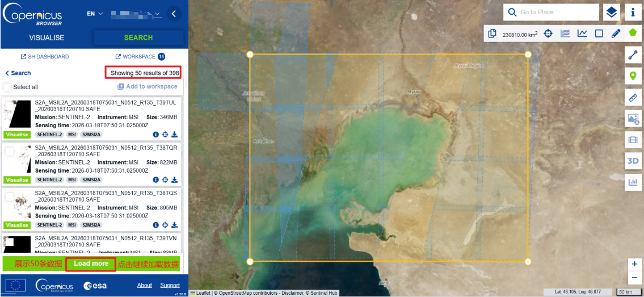Switch to the SEARCH tab
This screenshot has width=644, height=297.
pos(138,38)
